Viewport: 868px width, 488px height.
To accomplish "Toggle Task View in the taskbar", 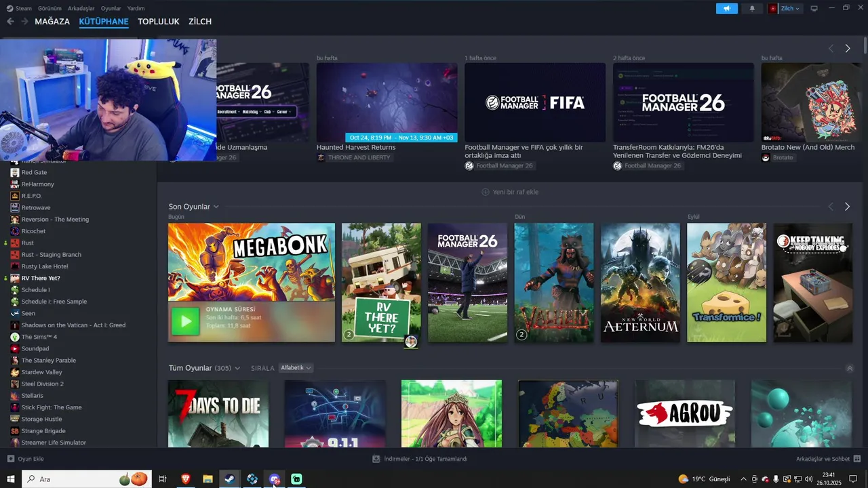I will [163, 479].
